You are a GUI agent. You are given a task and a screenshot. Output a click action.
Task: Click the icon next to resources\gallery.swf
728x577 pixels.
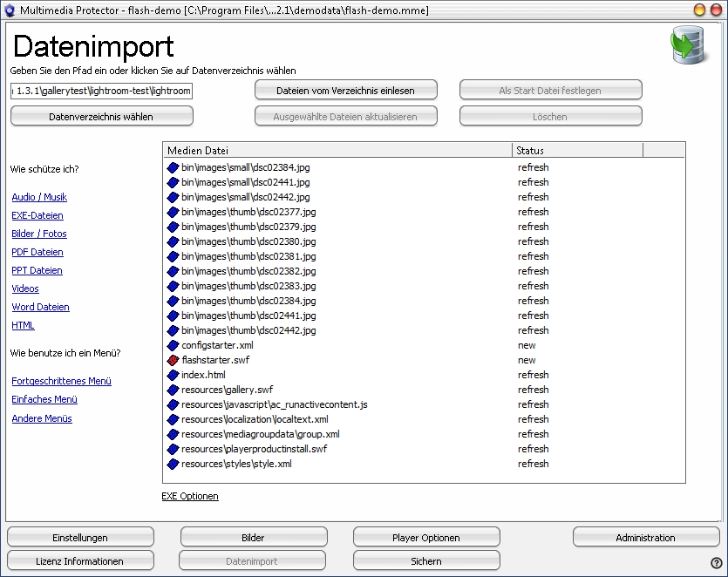[173, 390]
